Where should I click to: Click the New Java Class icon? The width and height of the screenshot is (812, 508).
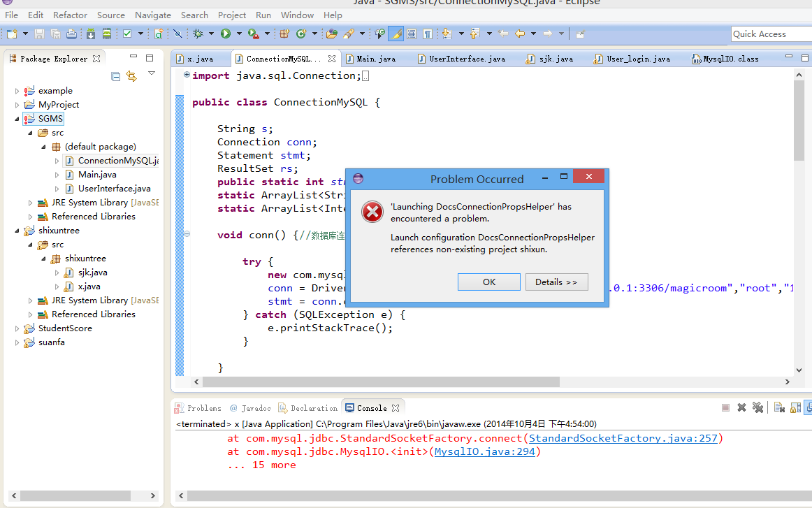point(302,34)
